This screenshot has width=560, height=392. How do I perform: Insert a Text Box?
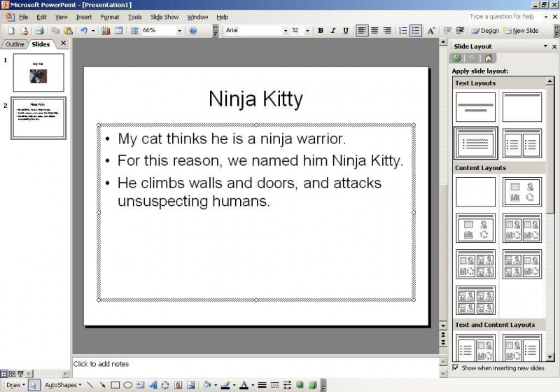(x=141, y=385)
